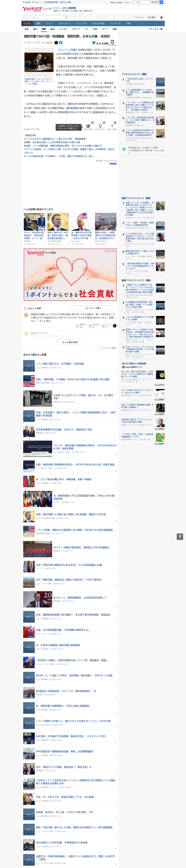186x868 pixels.
Task: Click the blue web search magnifier button
Action: point(161,2)
